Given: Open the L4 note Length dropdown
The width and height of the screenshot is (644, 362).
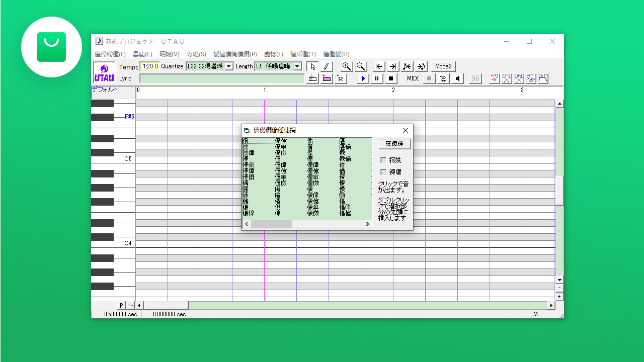Looking at the screenshot, I should tap(296, 66).
